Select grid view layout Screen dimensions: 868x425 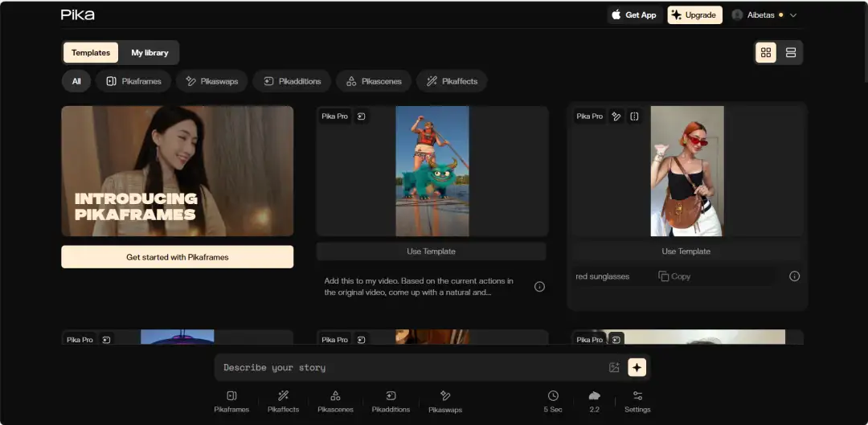click(766, 52)
